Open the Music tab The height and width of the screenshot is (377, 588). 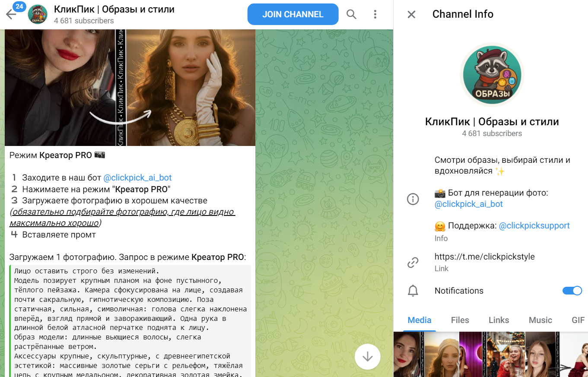point(540,320)
